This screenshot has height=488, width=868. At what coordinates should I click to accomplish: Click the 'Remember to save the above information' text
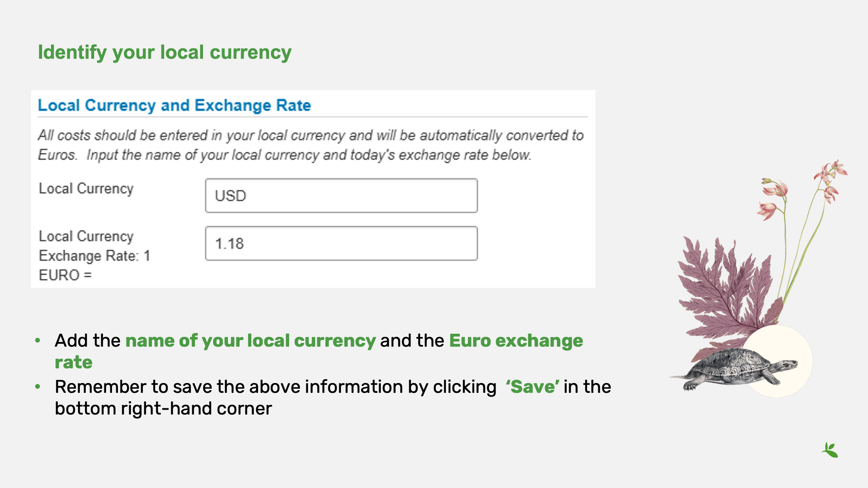[x=276, y=387]
